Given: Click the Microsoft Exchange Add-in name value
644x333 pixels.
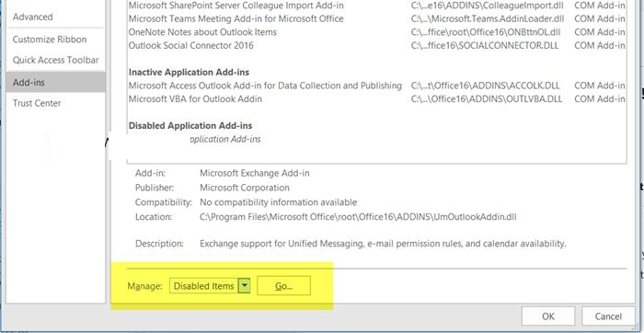Looking at the screenshot, I should [255, 173].
